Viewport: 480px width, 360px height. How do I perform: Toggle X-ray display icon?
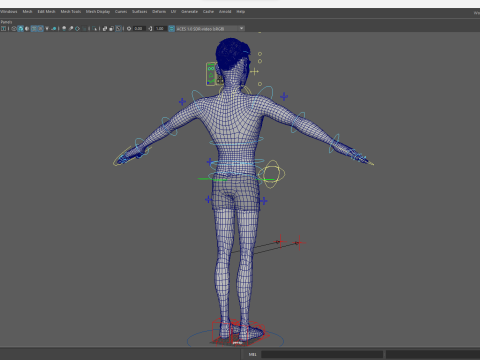pos(104,29)
